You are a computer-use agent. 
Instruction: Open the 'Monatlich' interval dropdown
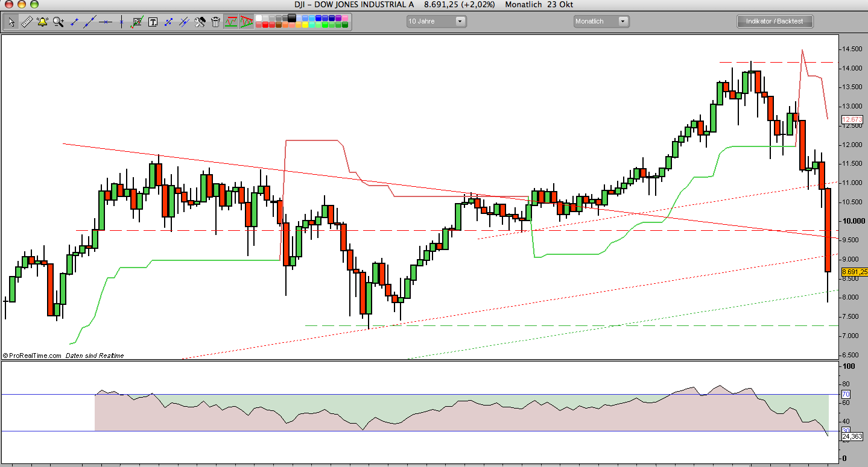pyautogui.click(x=601, y=22)
